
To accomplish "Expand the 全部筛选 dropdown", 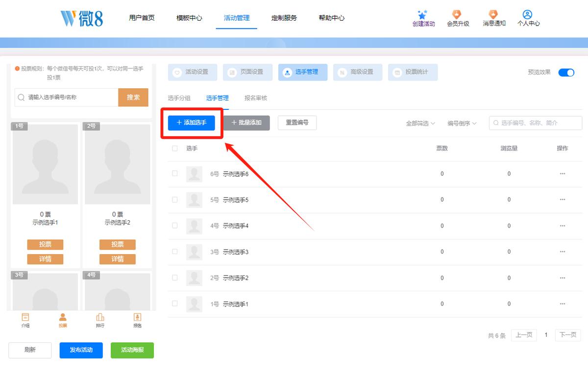I will tap(420, 124).
